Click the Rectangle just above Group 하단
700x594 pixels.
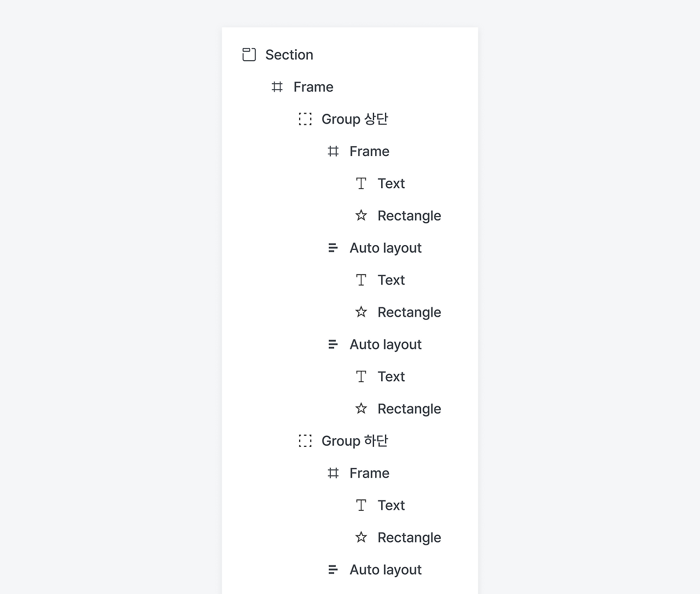coord(409,409)
